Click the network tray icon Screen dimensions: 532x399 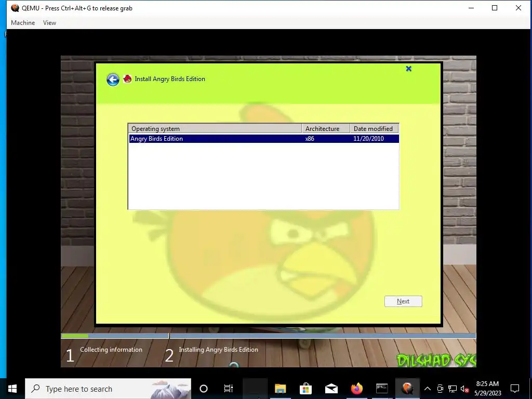tap(453, 389)
